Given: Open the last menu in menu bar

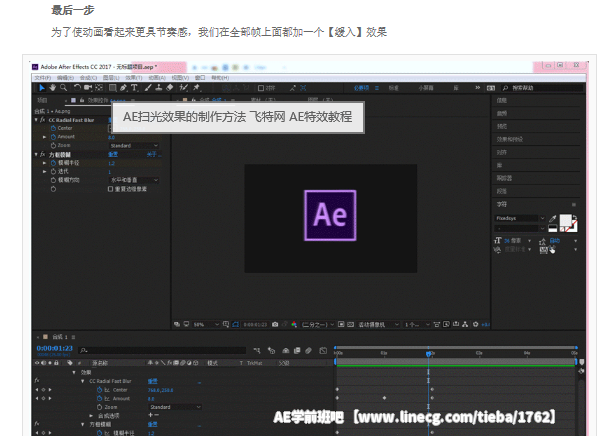Looking at the screenshot, I should click(220, 78).
